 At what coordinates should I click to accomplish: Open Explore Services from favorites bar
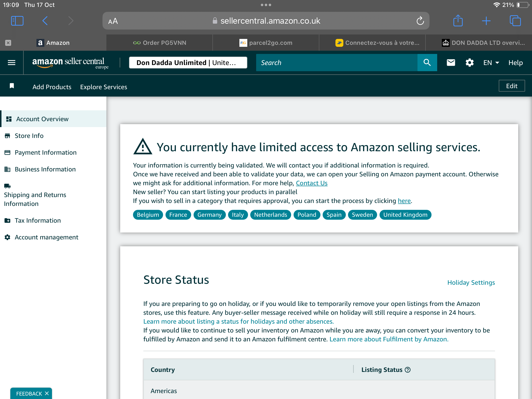pos(104,87)
